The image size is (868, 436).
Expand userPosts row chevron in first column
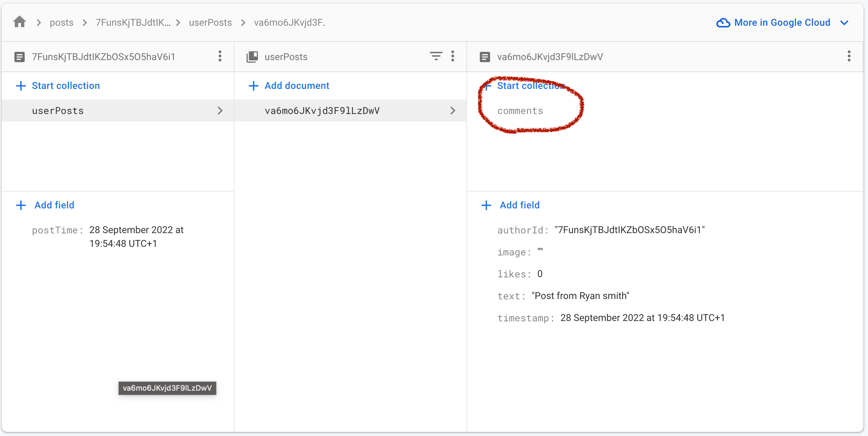220,111
